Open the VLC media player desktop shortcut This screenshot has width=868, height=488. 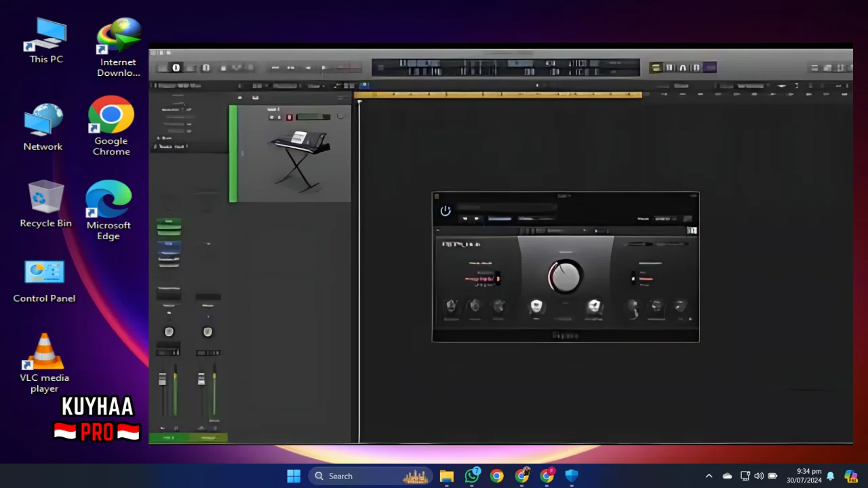(x=44, y=363)
